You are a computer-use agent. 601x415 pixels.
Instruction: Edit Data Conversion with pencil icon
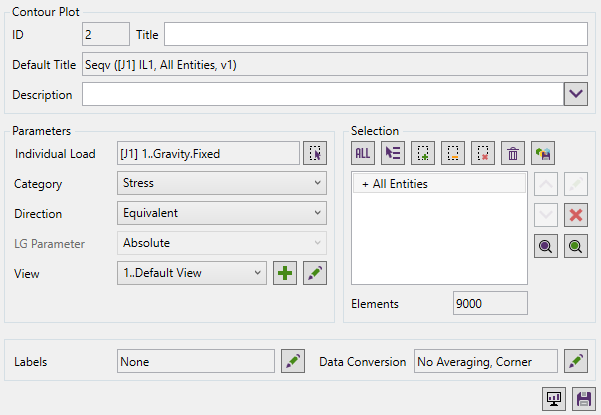pos(575,362)
